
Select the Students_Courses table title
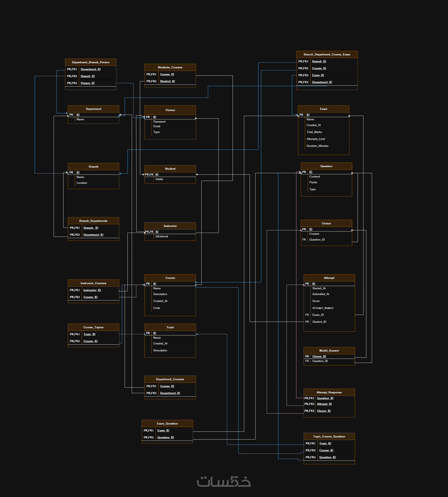coord(170,67)
